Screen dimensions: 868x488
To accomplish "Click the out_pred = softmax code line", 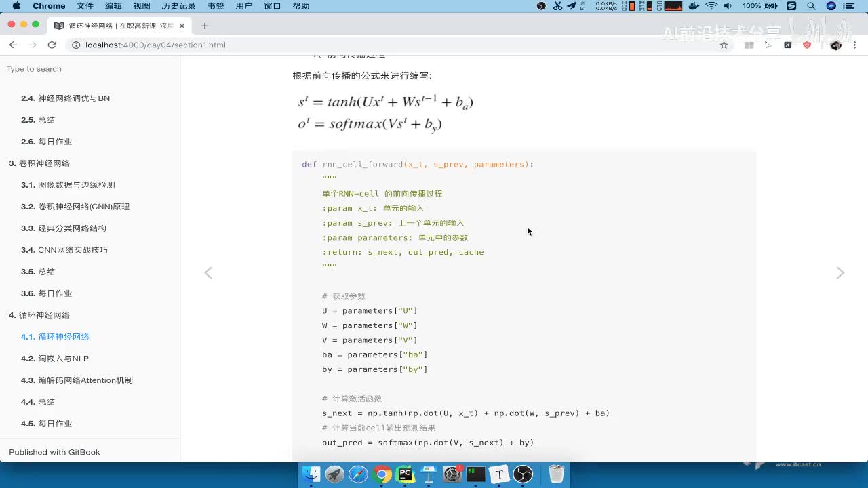I will [428, 443].
